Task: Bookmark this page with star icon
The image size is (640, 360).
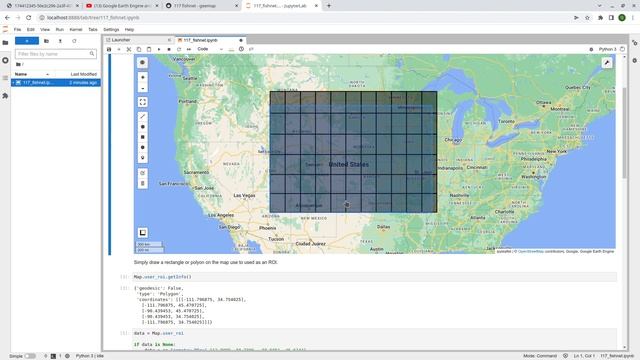Action: [587, 18]
